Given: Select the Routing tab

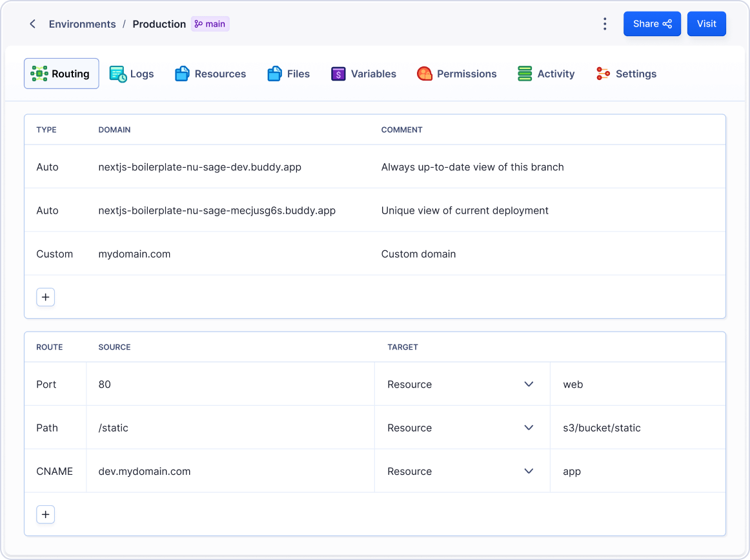Looking at the screenshot, I should pyautogui.click(x=61, y=74).
